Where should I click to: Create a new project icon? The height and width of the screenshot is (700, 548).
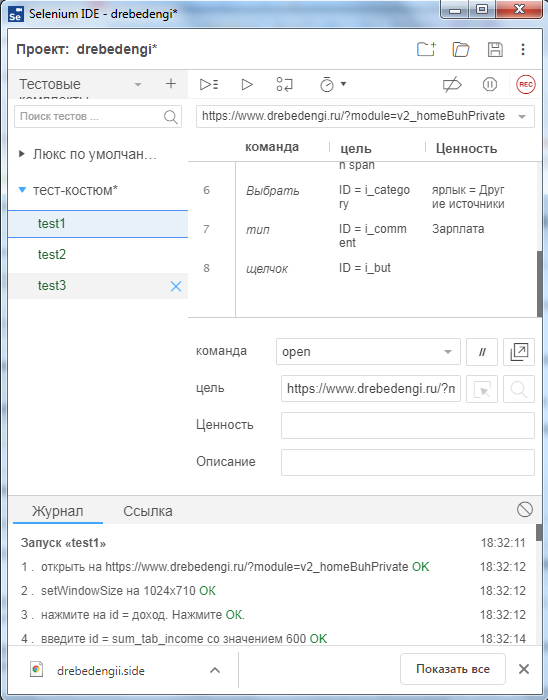tap(426, 49)
